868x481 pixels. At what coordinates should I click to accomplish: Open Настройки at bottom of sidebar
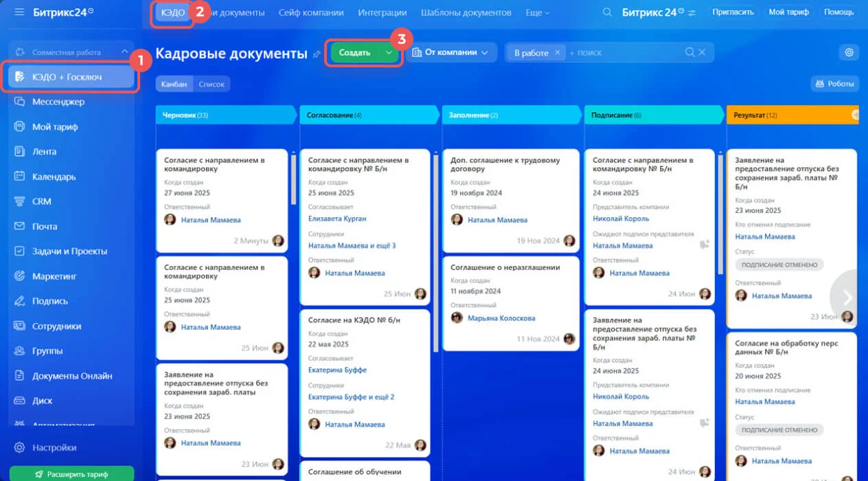54,447
